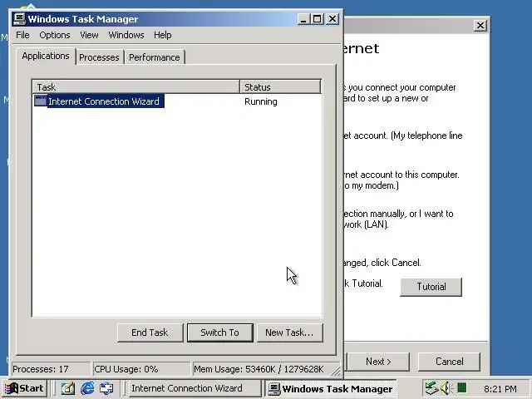Select Internet Connection Wizard task row
The width and height of the screenshot is (532, 399).
click(177, 101)
